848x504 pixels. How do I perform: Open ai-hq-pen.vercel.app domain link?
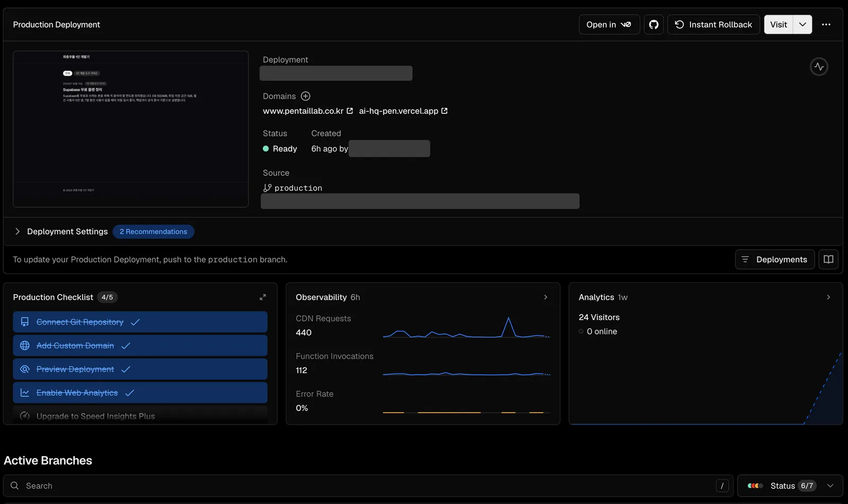(403, 111)
